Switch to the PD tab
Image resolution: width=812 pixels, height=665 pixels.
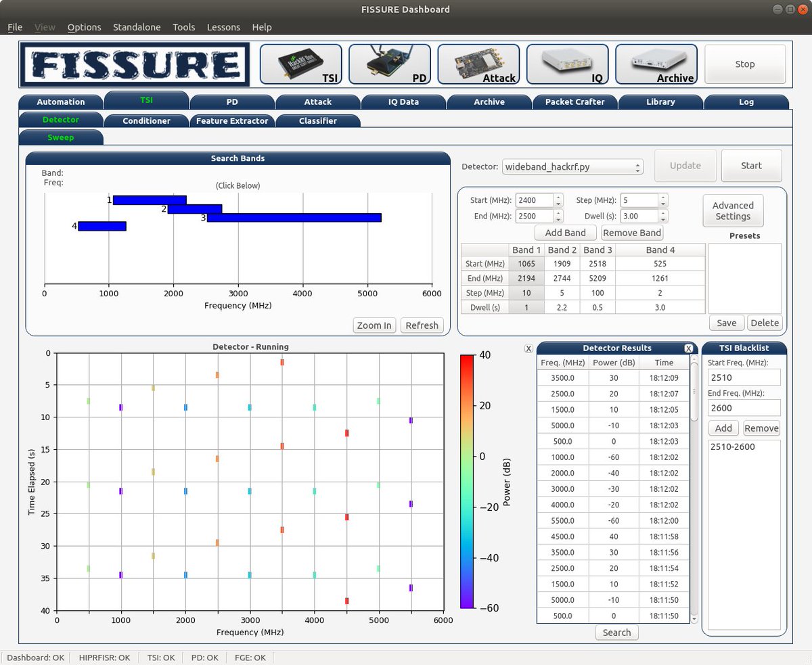coord(232,102)
